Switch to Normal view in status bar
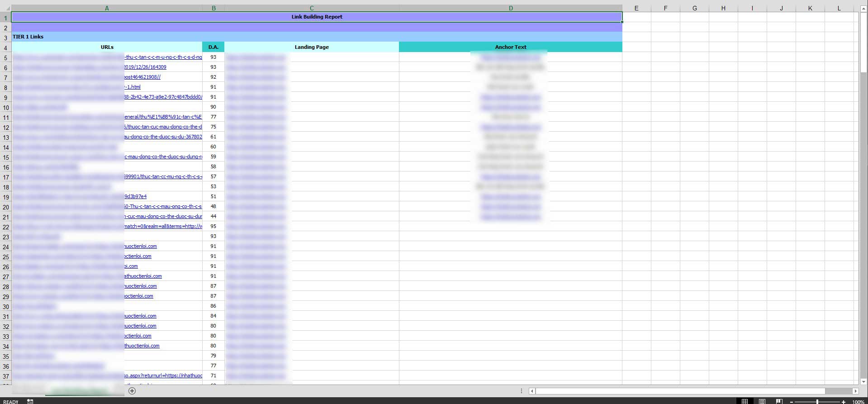 [x=745, y=401]
